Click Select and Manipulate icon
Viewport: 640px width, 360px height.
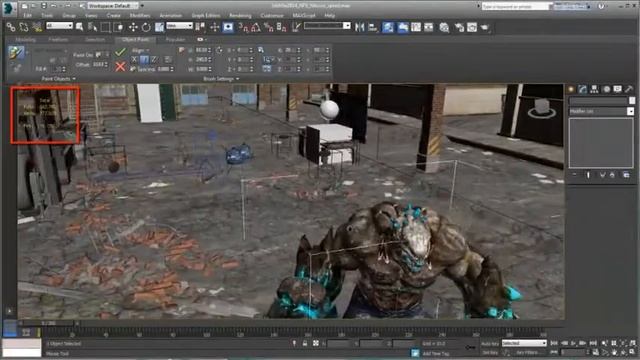click(215, 27)
